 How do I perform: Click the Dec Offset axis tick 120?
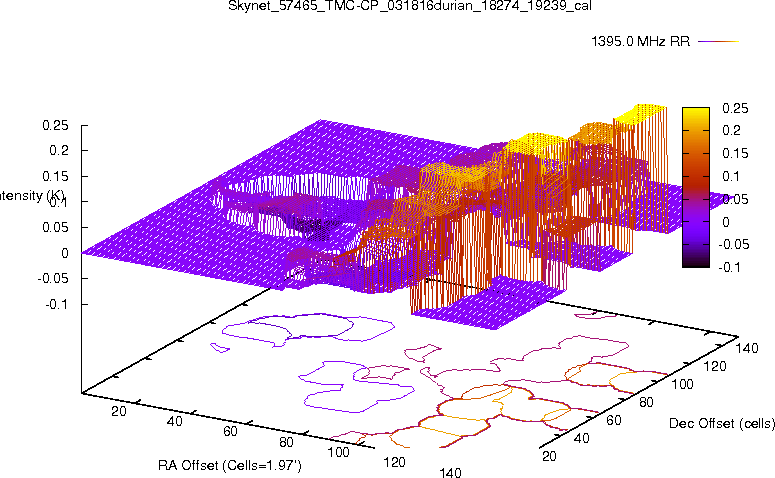click(x=715, y=366)
